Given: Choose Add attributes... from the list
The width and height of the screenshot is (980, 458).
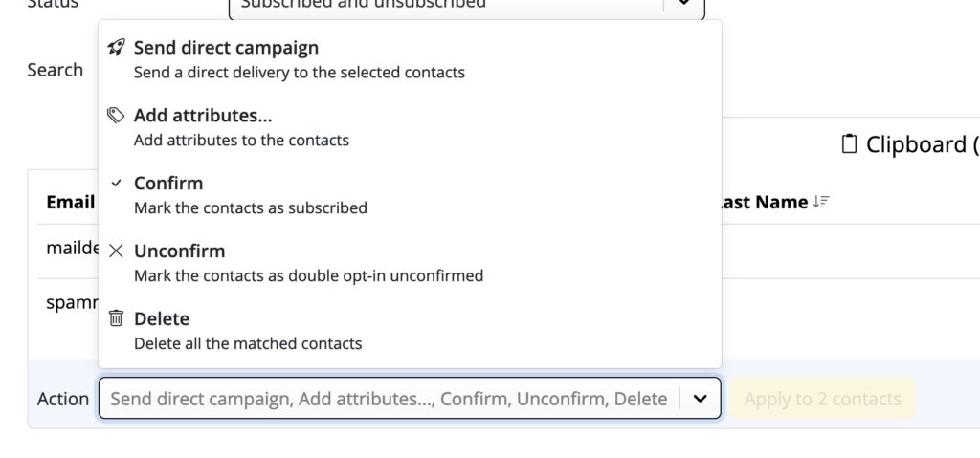Looking at the screenshot, I should click(x=410, y=127).
